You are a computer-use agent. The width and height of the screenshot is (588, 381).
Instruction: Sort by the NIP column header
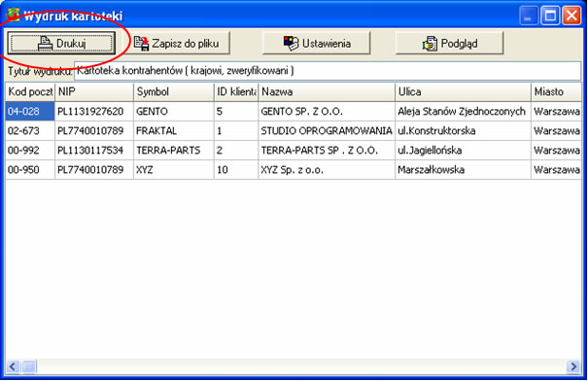tap(94, 92)
